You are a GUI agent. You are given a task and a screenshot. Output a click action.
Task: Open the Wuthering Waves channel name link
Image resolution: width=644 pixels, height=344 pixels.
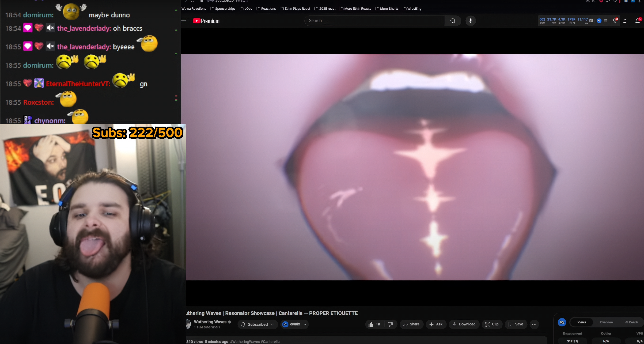(x=210, y=322)
